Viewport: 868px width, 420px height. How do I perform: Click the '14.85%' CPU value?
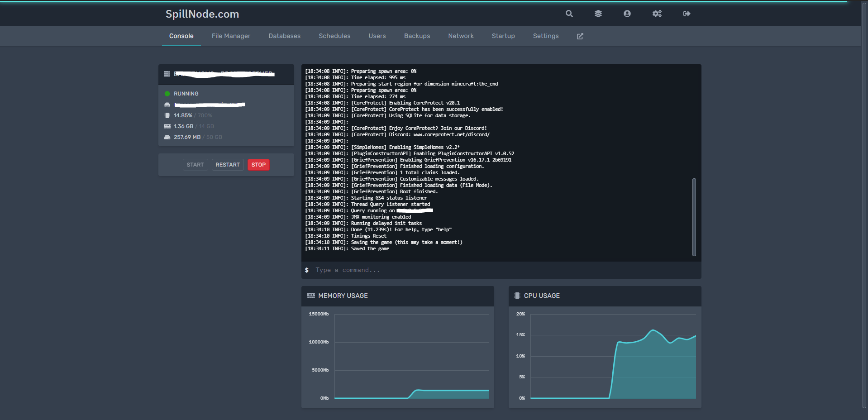pyautogui.click(x=183, y=115)
